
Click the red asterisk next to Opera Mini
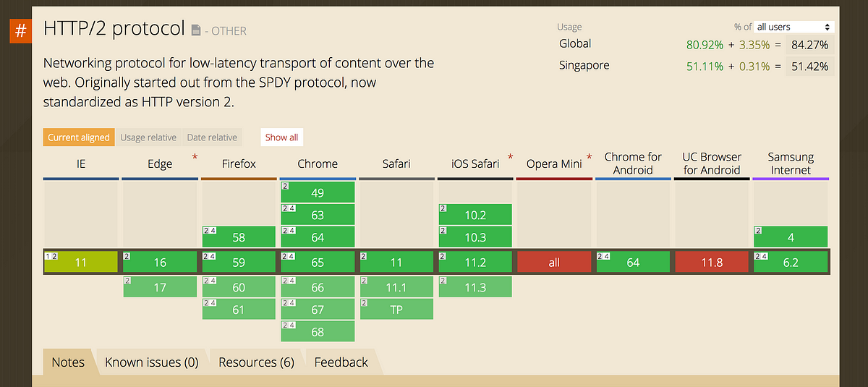click(x=589, y=157)
